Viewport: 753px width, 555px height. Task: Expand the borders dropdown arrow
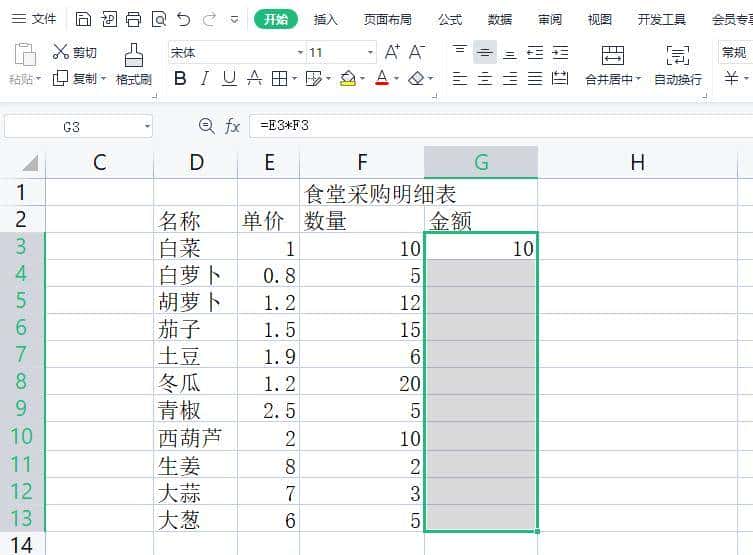pyautogui.click(x=294, y=78)
